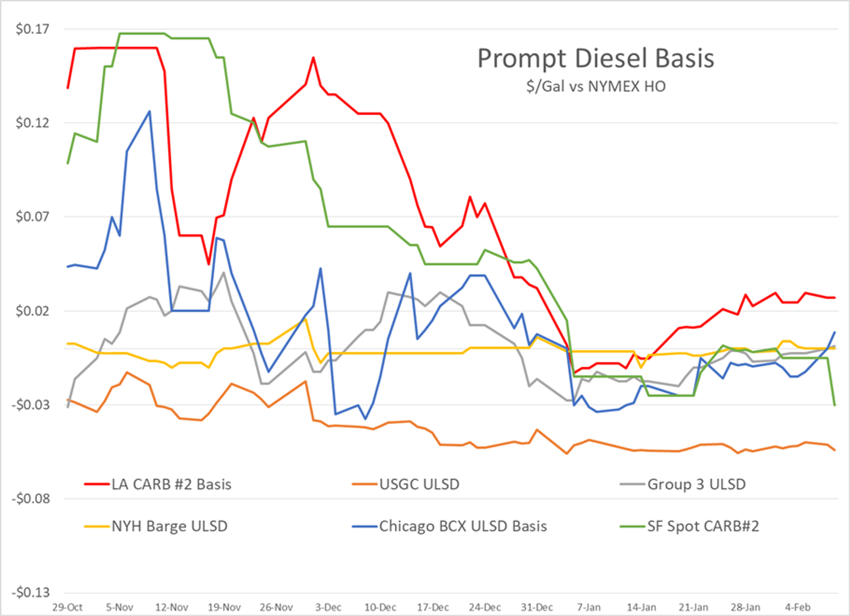Click the $0.17 y-axis label

click(x=33, y=29)
